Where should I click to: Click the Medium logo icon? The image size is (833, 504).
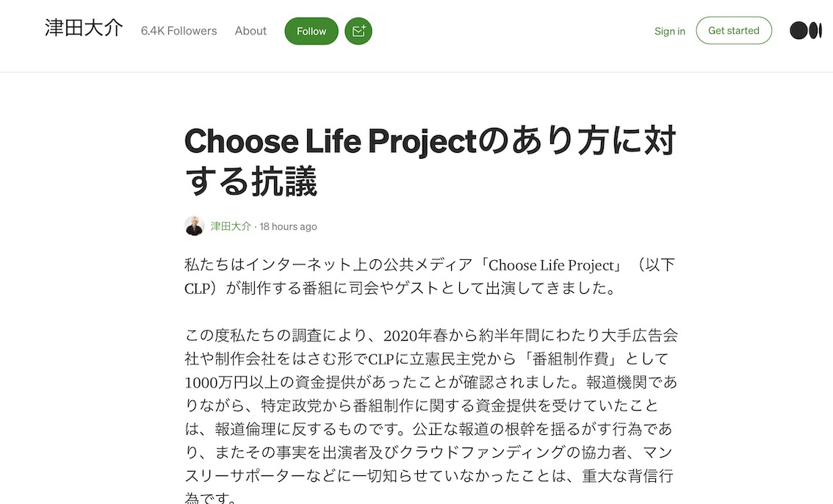[805, 31]
